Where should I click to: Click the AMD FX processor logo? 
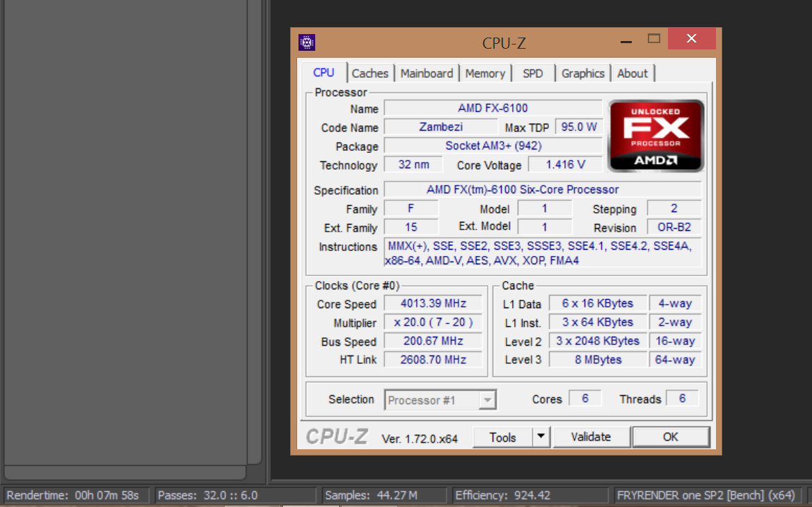tap(655, 136)
